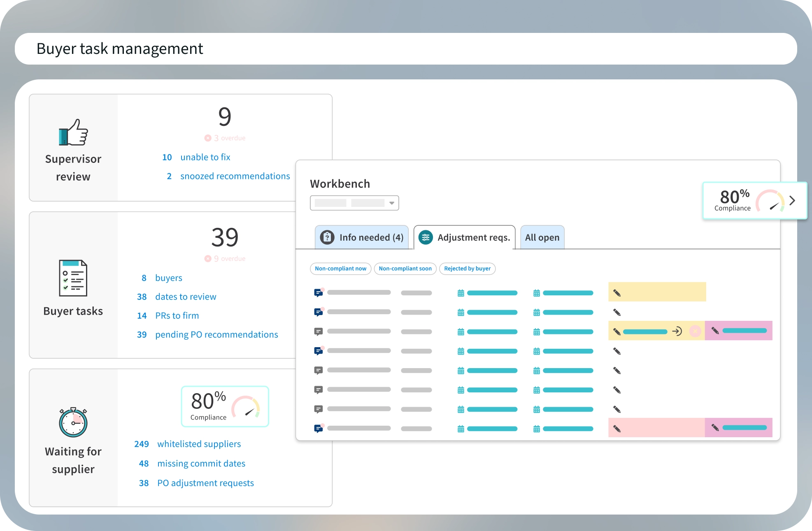Toggle the Non-compliant now filter chip
This screenshot has height=531, width=812.
[x=340, y=269]
